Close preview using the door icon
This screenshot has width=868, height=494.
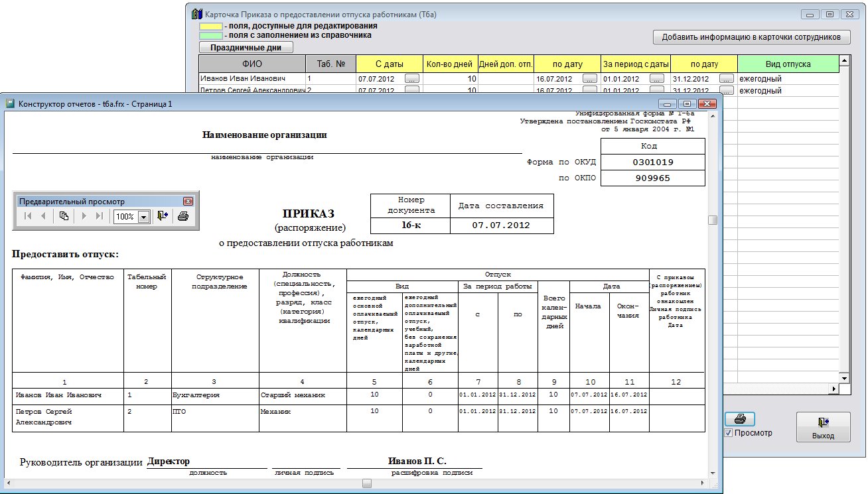pos(163,216)
